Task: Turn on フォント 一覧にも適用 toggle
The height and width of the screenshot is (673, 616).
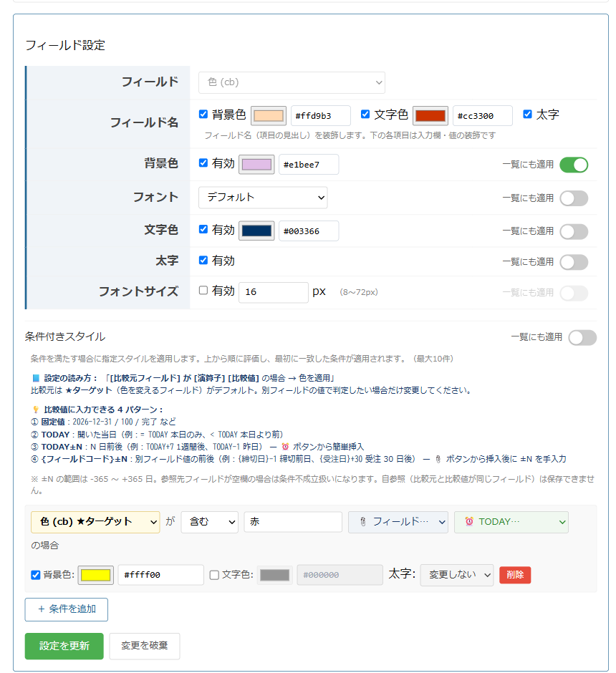Action: coord(574,198)
